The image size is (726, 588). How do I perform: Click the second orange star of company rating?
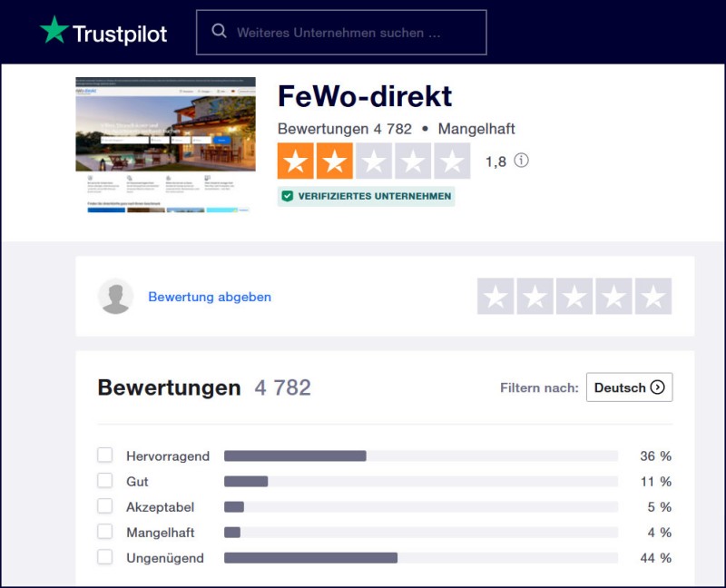(x=335, y=161)
